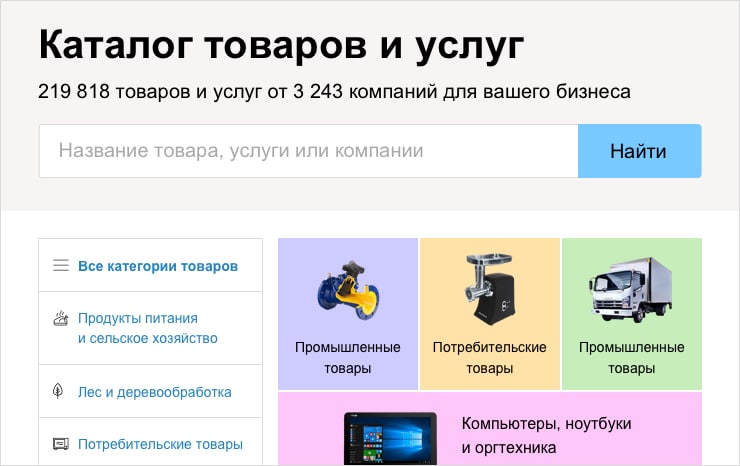Viewport: 740px width, 466px height.
Task: Click the food icon next to Продукты питания
Action: click(x=60, y=320)
